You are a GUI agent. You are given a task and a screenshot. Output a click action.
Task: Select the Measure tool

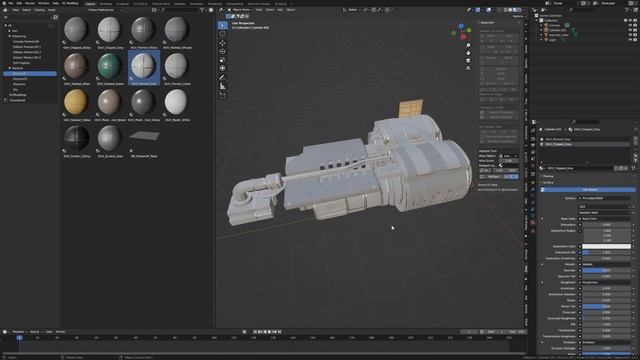pos(222,86)
